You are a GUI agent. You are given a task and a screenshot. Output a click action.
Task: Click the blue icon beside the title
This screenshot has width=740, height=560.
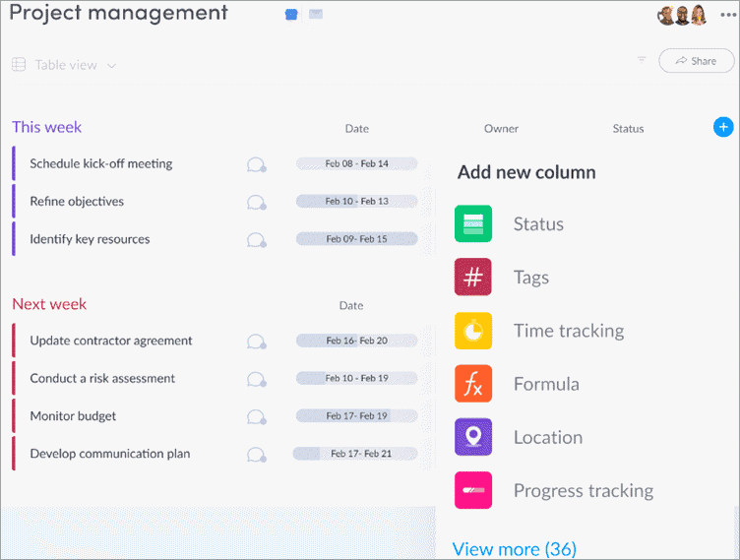tap(291, 15)
